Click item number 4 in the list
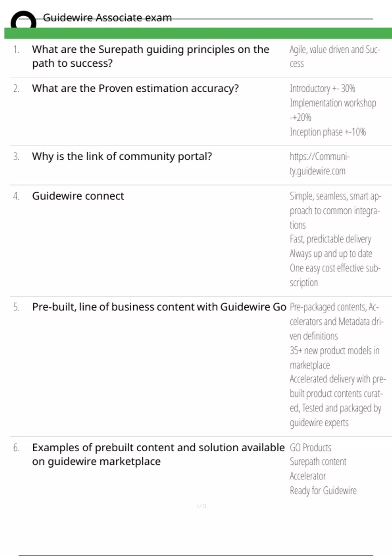The width and height of the screenshot is (392, 556). tap(16, 196)
